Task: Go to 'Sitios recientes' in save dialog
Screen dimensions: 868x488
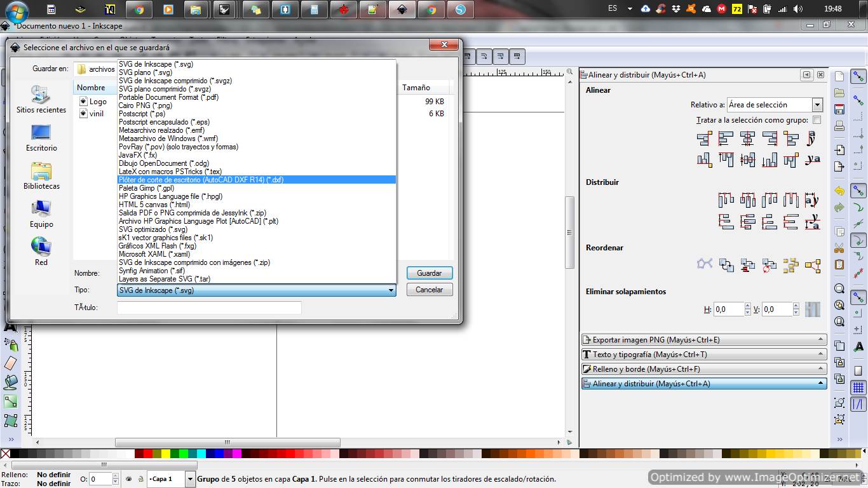Action: click(41, 100)
